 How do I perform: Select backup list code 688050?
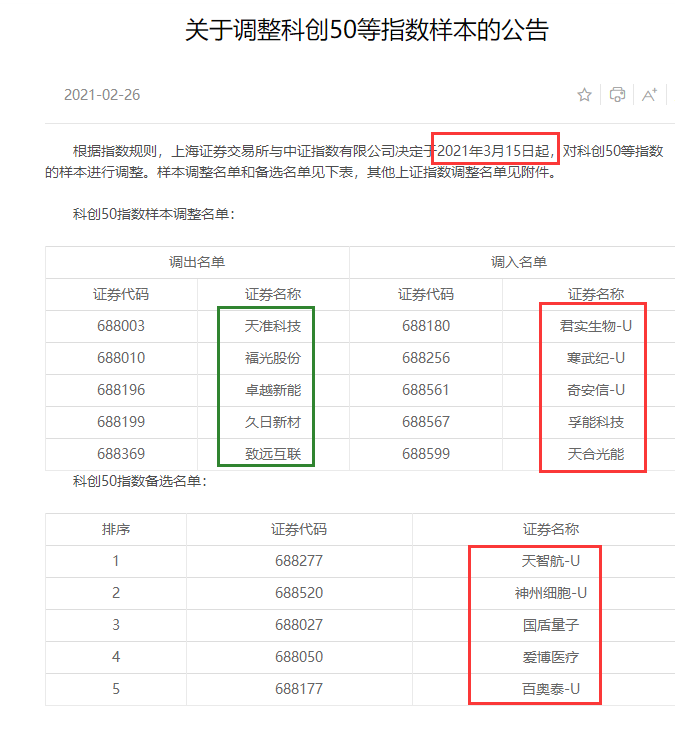coord(299,657)
